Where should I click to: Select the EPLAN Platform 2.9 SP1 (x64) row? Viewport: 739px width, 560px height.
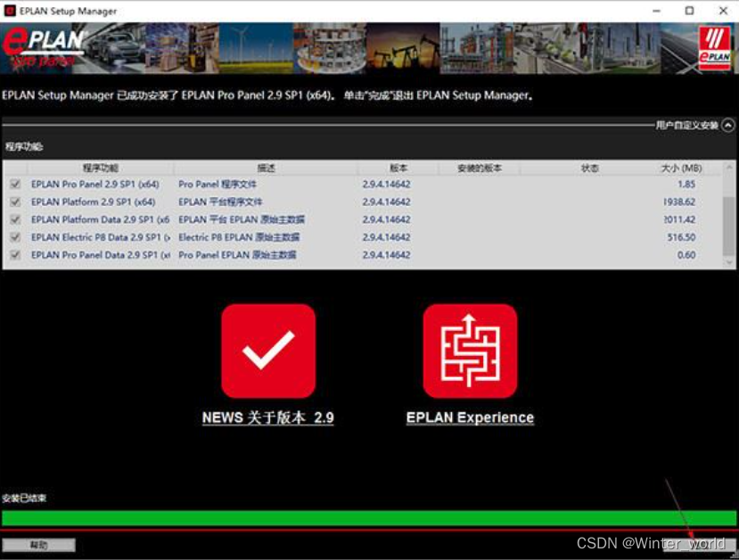click(362, 202)
